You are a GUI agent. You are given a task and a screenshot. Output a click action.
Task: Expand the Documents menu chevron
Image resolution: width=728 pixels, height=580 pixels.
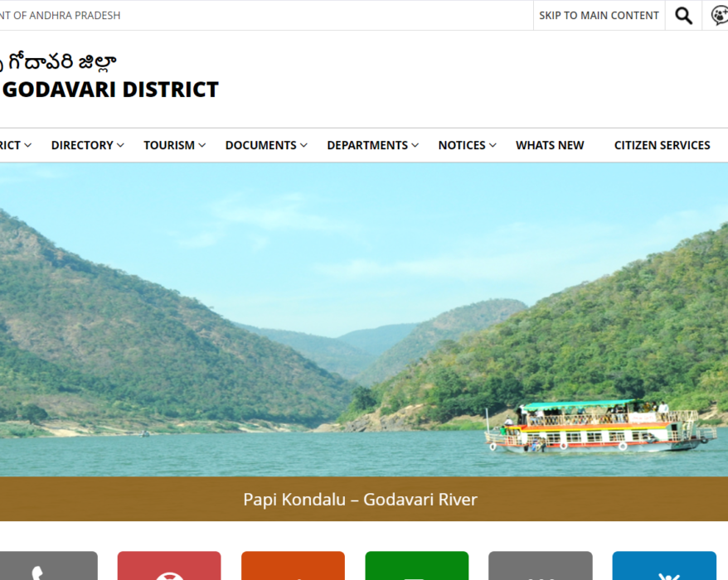[x=303, y=145]
